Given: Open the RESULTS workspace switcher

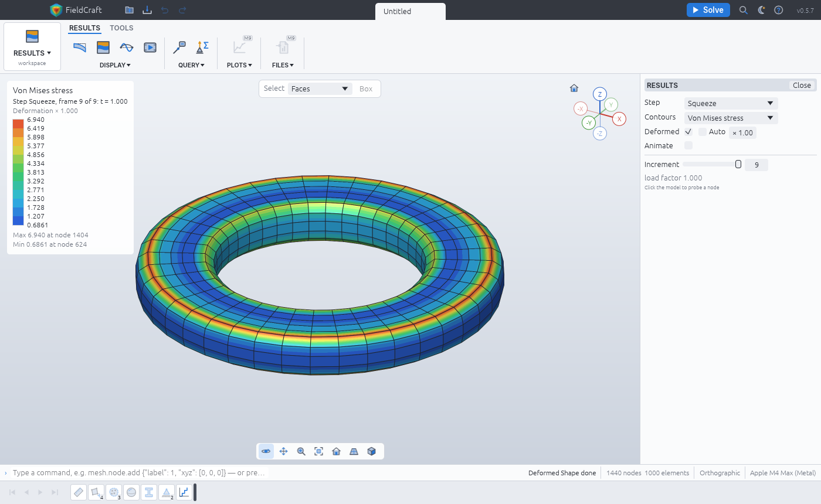Looking at the screenshot, I should [x=32, y=47].
